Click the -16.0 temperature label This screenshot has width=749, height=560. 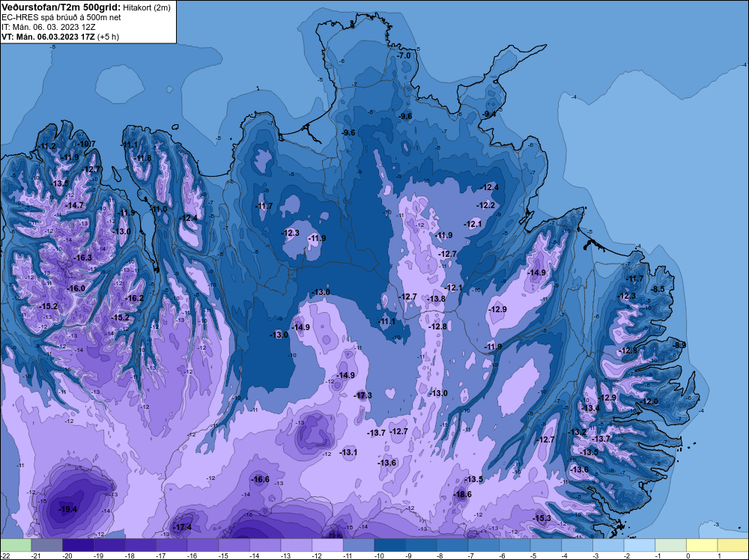[76, 289]
